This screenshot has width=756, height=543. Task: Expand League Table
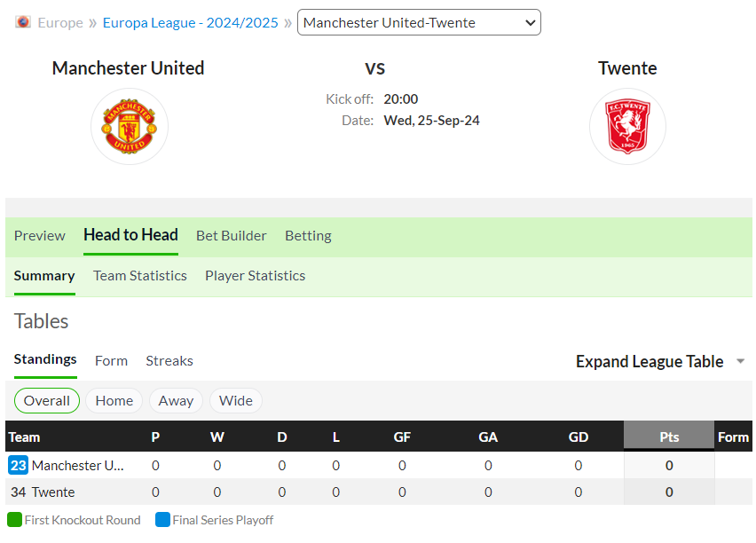tap(650, 361)
